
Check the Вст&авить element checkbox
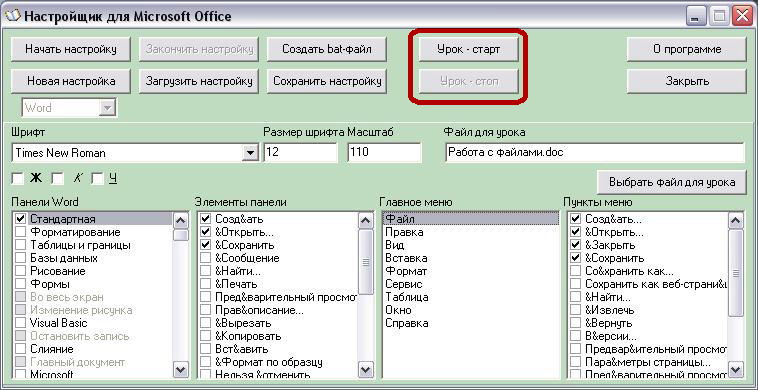(205, 349)
